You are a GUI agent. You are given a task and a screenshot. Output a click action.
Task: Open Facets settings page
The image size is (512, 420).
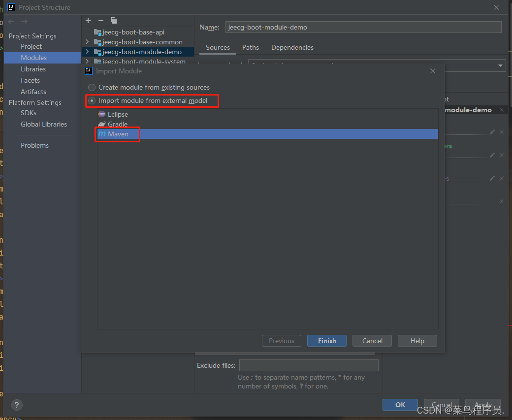tap(31, 80)
